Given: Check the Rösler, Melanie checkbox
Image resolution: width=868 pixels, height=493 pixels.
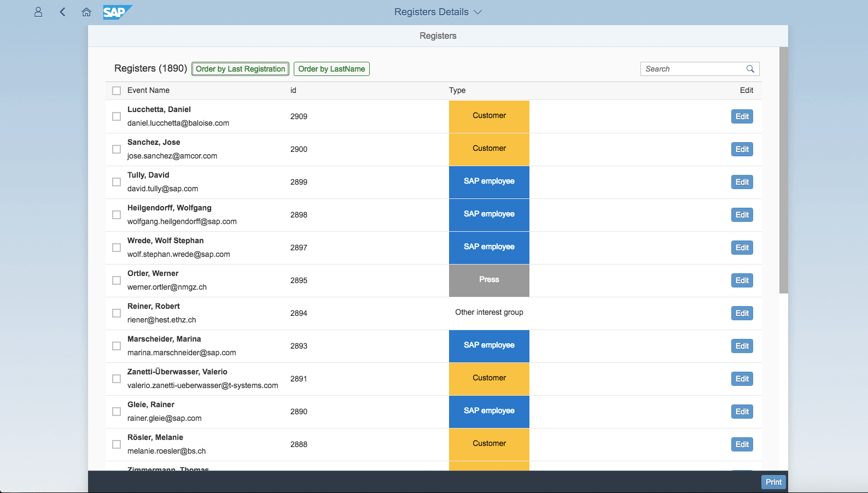Looking at the screenshot, I should click(116, 444).
